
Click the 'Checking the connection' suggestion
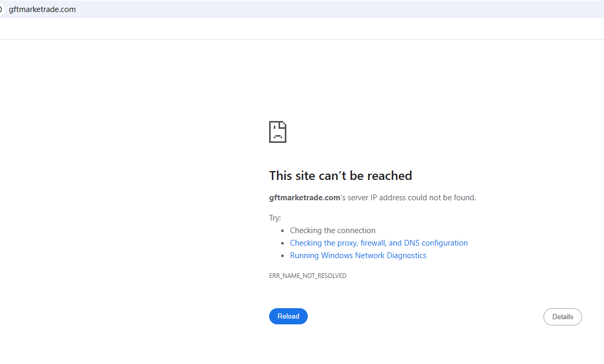pos(332,230)
